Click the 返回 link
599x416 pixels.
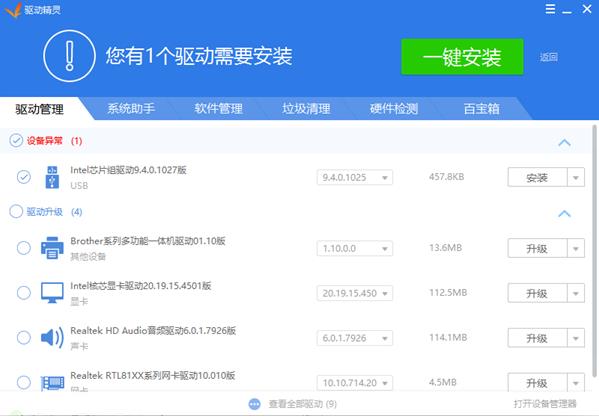tap(549, 57)
